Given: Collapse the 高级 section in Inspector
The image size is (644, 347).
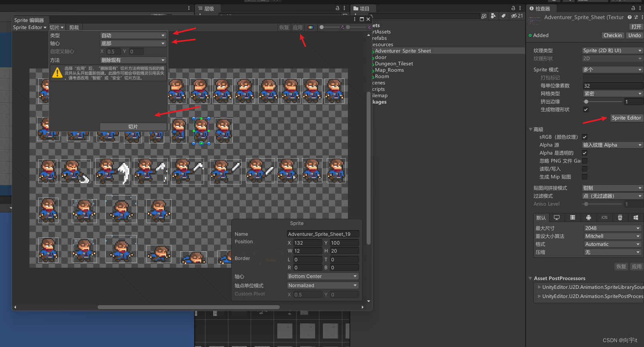Looking at the screenshot, I should coord(530,129).
